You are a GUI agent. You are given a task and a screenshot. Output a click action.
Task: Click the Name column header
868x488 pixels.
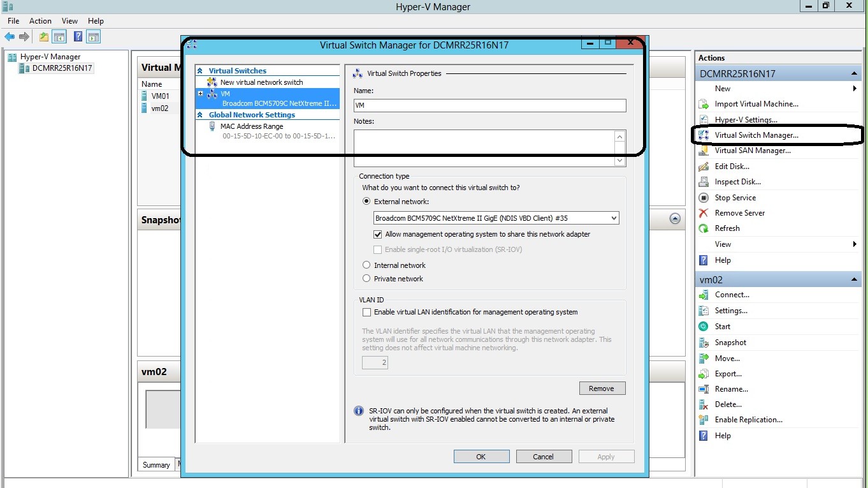[152, 84]
